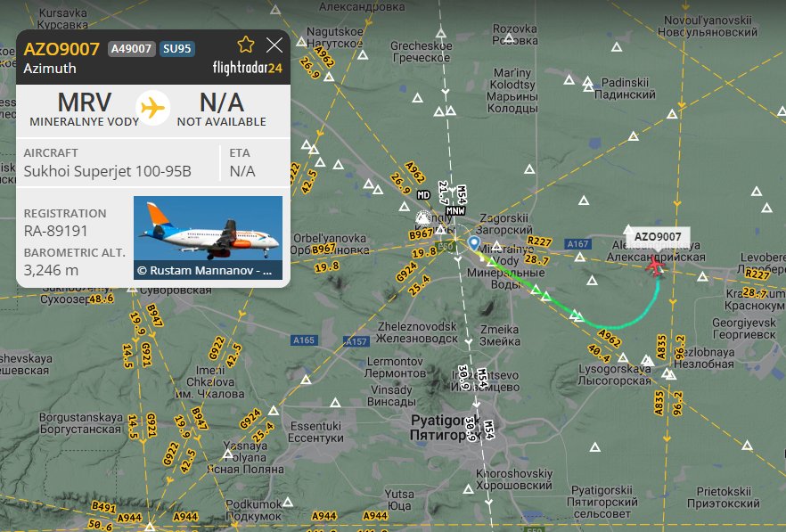Viewport: 786px width, 532px height.
Task: Add flight AZO9007 to favorites with star icon
Action: (246, 45)
